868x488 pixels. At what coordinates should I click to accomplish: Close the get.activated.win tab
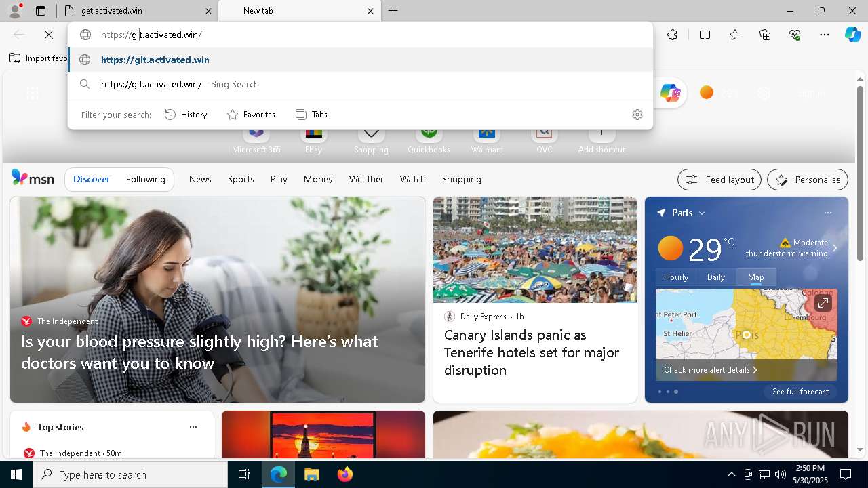point(209,11)
